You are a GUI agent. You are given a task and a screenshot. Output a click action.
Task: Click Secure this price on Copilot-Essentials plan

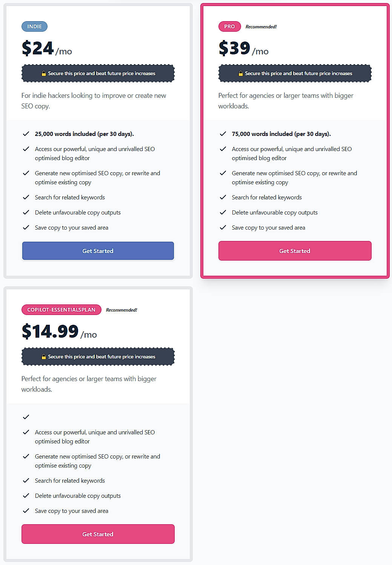point(98,357)
